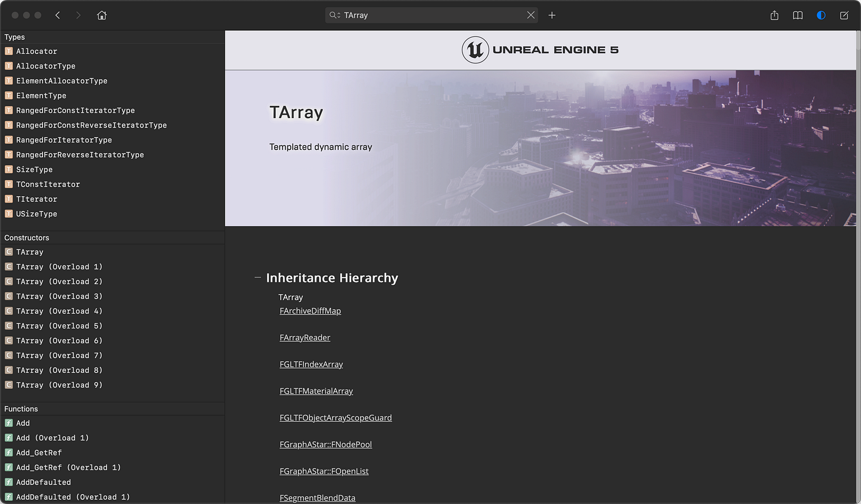Click the search magnifier dropdown icon
Screen dimensions: 861x504
click(x=335, y=15)
